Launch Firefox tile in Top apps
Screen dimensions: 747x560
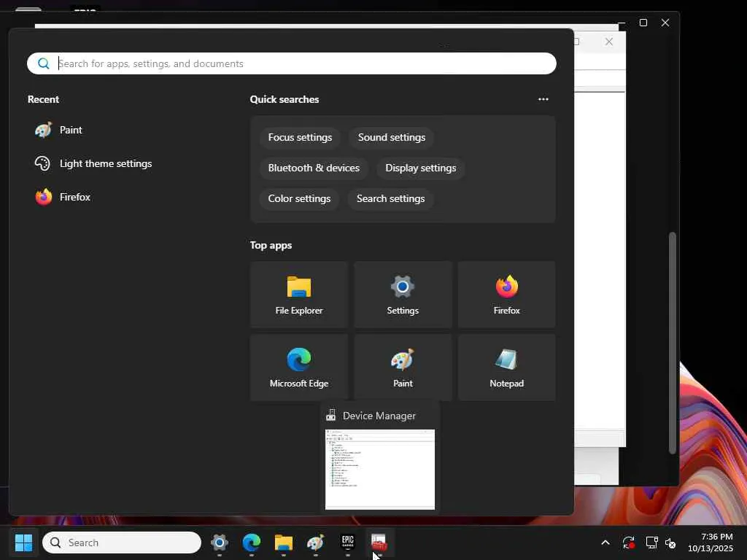click(x=506, y=295)
